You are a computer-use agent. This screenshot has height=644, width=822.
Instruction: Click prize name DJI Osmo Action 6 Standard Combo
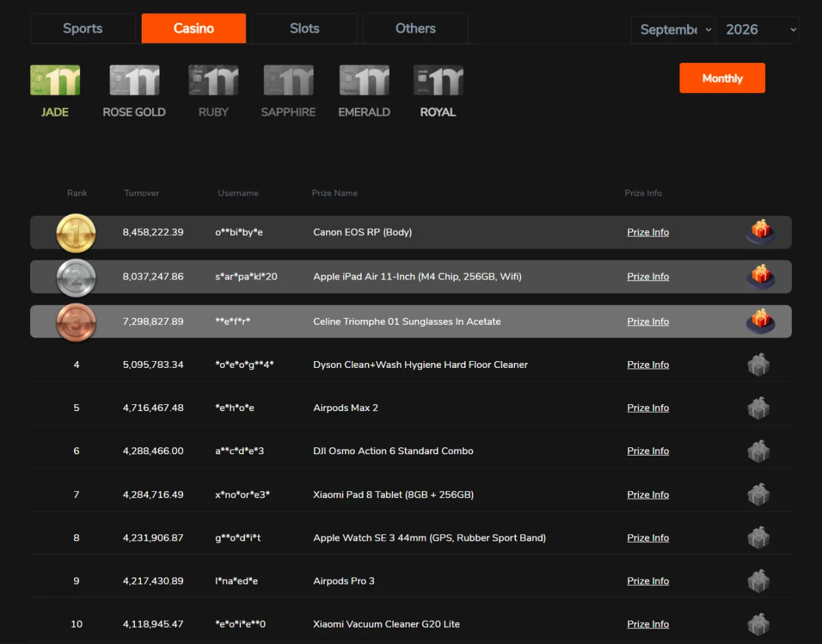(393, 451)
